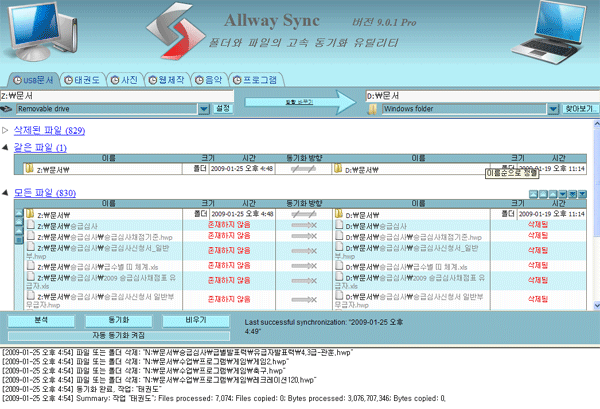Click the Windows folder icon beside right combo box

372,110
